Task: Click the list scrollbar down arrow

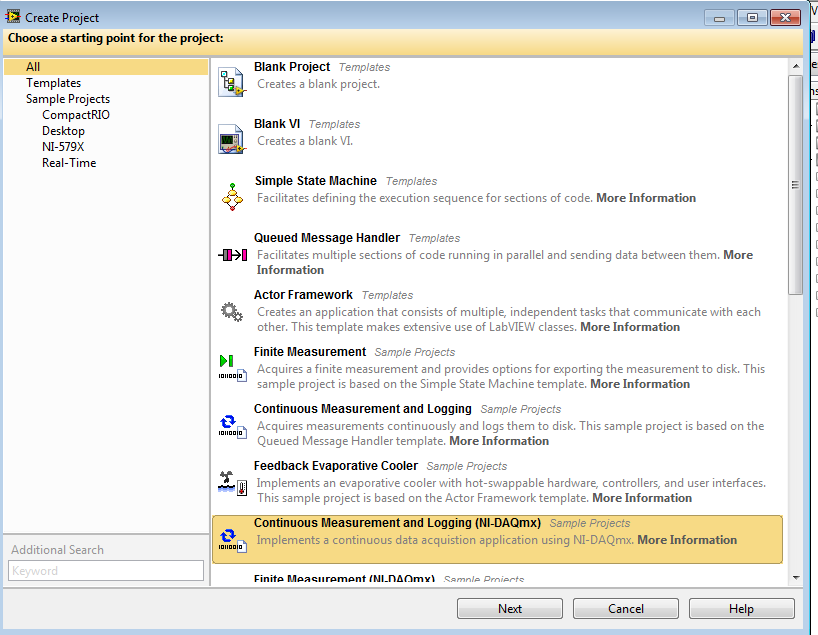Action: click(796, 578)
